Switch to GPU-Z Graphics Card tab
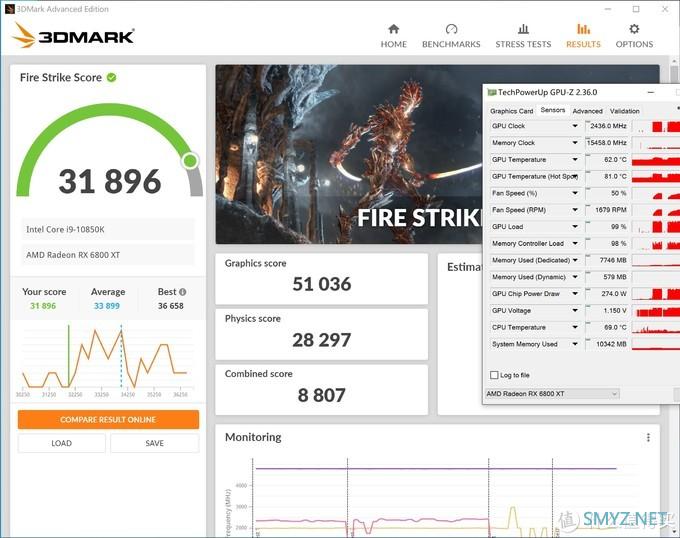The height and width of the screenshot is (538, 680). click(511, 111)
